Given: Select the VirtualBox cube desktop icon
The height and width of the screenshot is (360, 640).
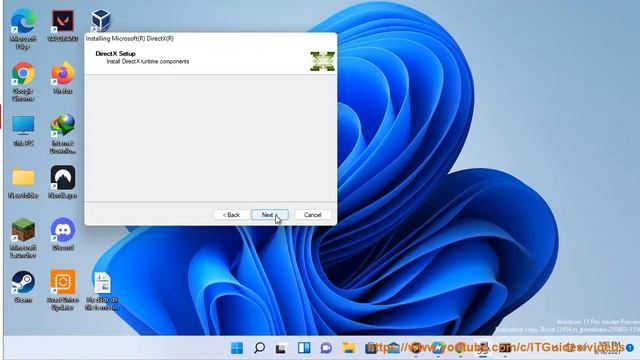Looking at the screenshot, I should click(x=100, y=20).
